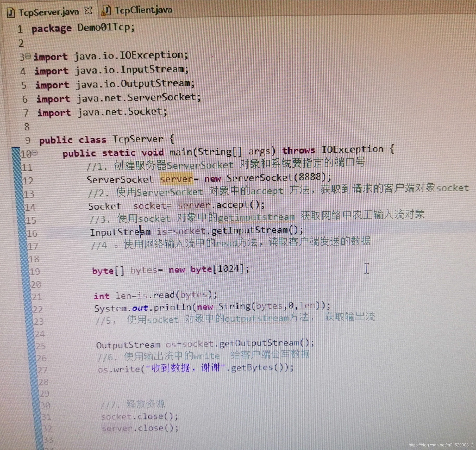
Task: Click 'socket.close();' on line 31
Action: (140, 416)
